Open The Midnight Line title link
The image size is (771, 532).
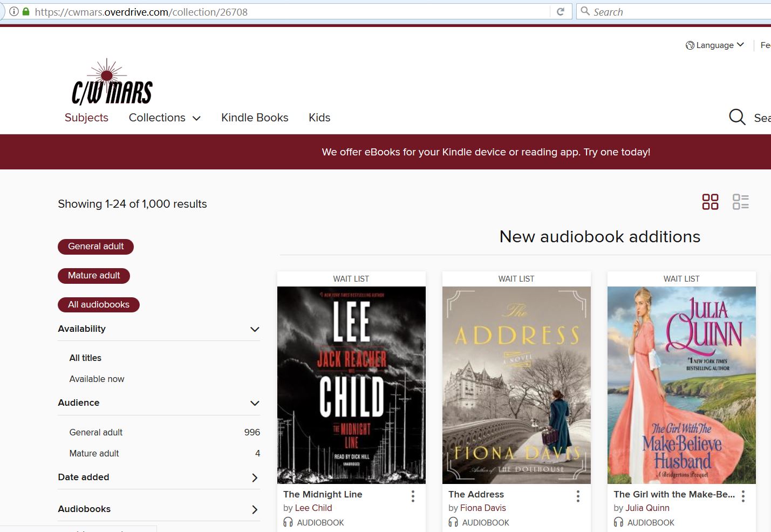tap(323, 494)
